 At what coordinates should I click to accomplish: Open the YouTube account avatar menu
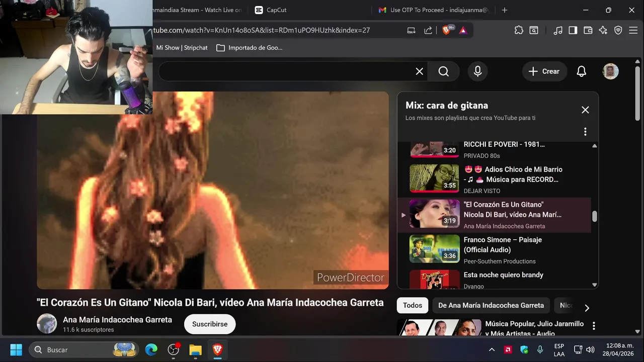coord(610,71)
